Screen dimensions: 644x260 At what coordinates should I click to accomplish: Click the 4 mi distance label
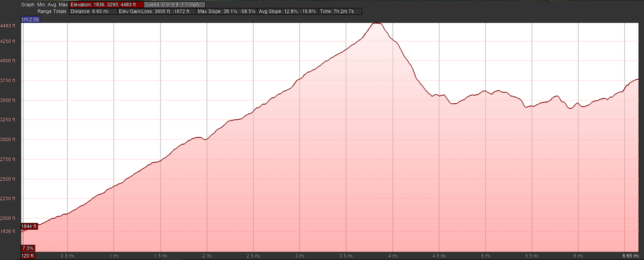(x=393, y=256)
